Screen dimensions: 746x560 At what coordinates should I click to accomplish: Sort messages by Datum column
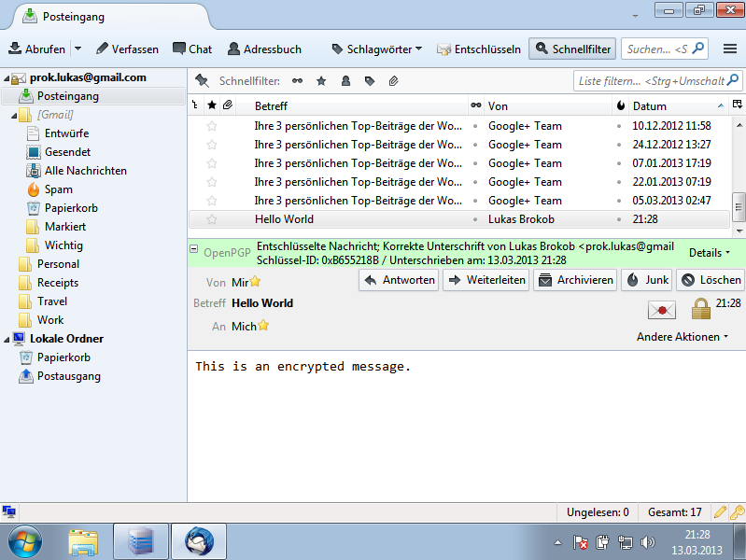[679, 105]
